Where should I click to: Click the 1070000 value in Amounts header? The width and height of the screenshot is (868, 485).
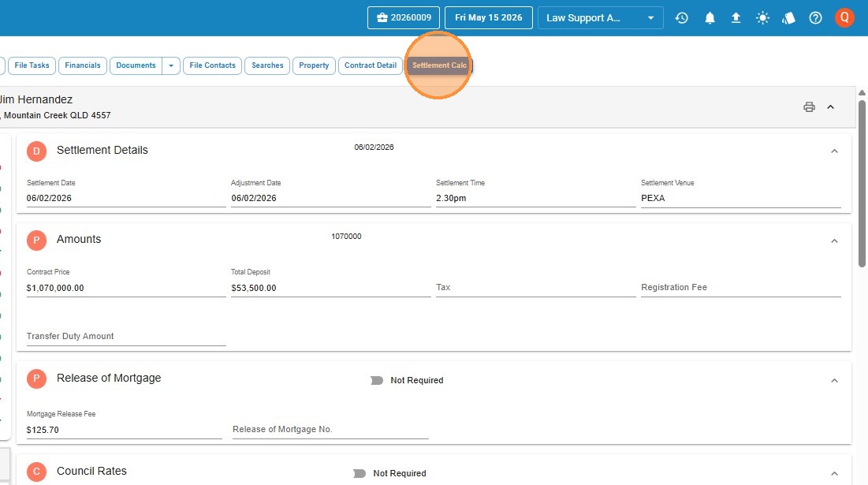[346, 237]
